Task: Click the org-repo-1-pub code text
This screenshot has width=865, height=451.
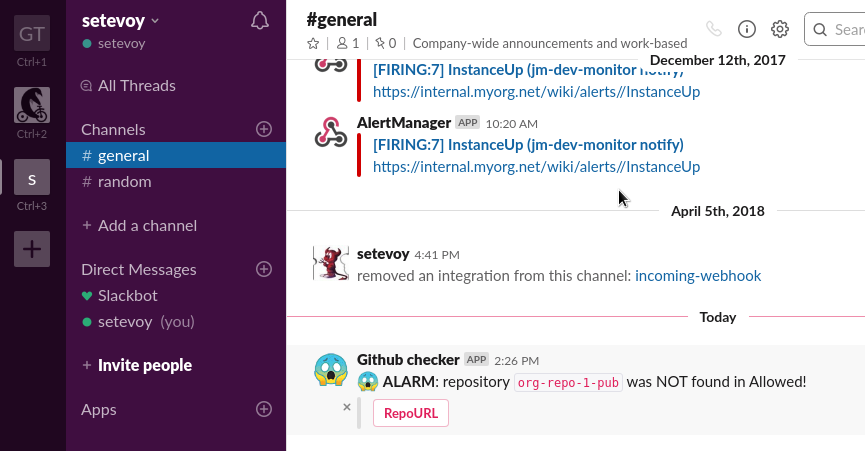Action: pos(568,383)
